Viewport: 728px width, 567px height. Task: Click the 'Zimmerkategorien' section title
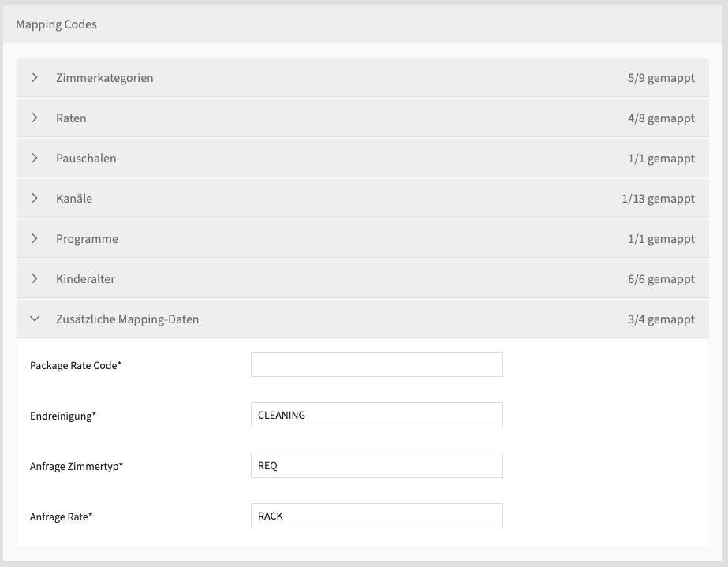(104, 78)
